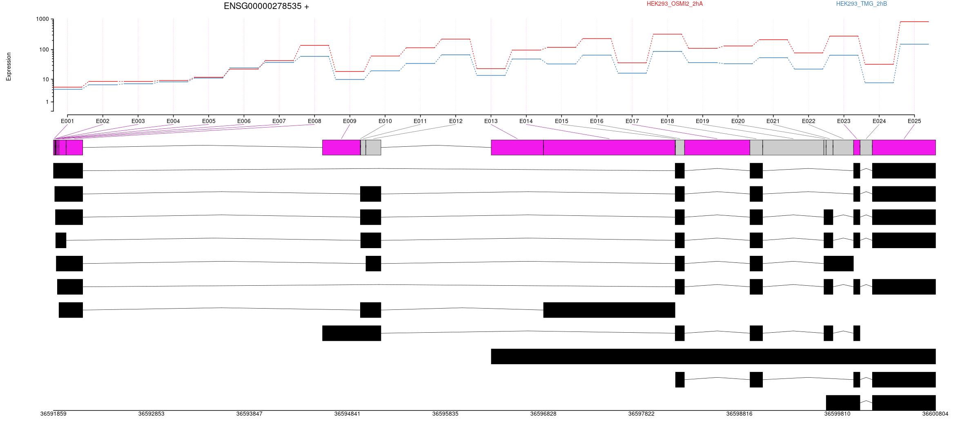This screenshot has height=421, width=980.
Task: Click genomic coordinate 36598816
Action: 739,414
